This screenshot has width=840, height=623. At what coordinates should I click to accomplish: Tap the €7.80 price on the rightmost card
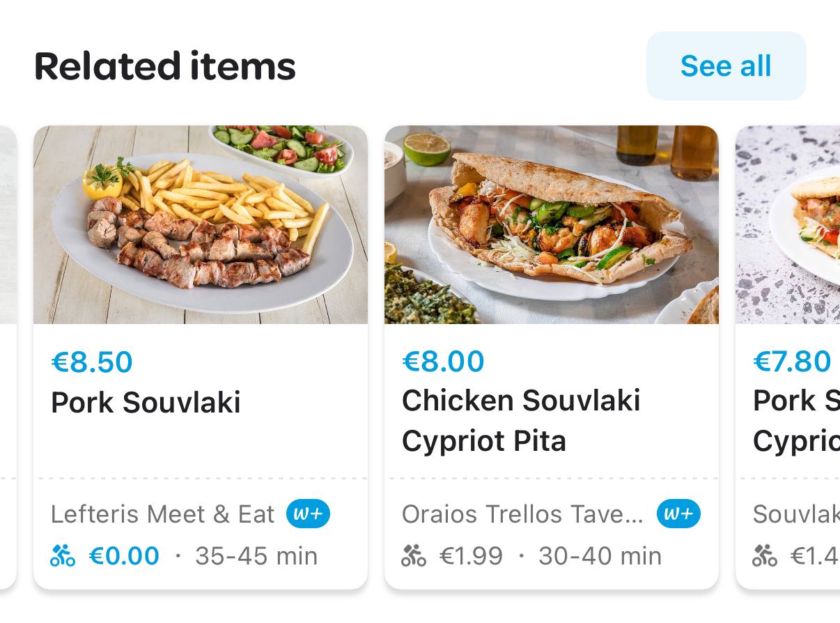click(x=793, y=362)
